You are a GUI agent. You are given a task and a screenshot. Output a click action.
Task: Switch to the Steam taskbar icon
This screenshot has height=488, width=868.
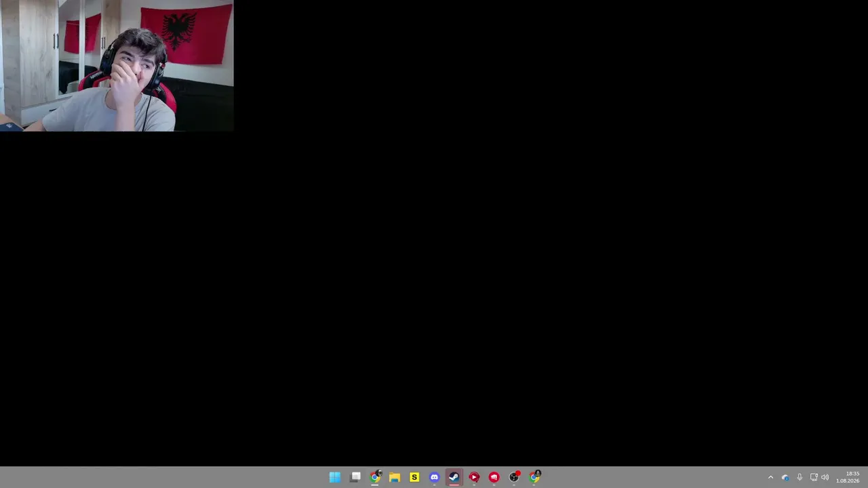454,477
